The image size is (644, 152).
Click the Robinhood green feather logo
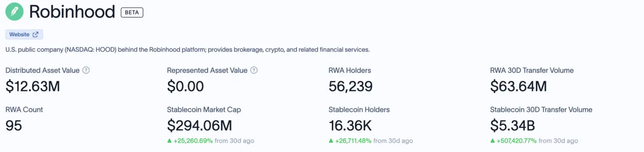(x=14, y=11)
